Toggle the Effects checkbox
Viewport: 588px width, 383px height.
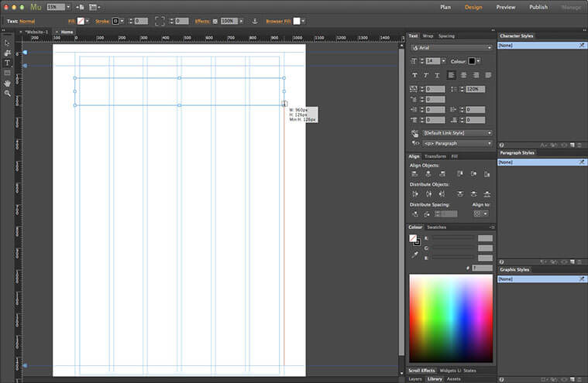[215, 21]
